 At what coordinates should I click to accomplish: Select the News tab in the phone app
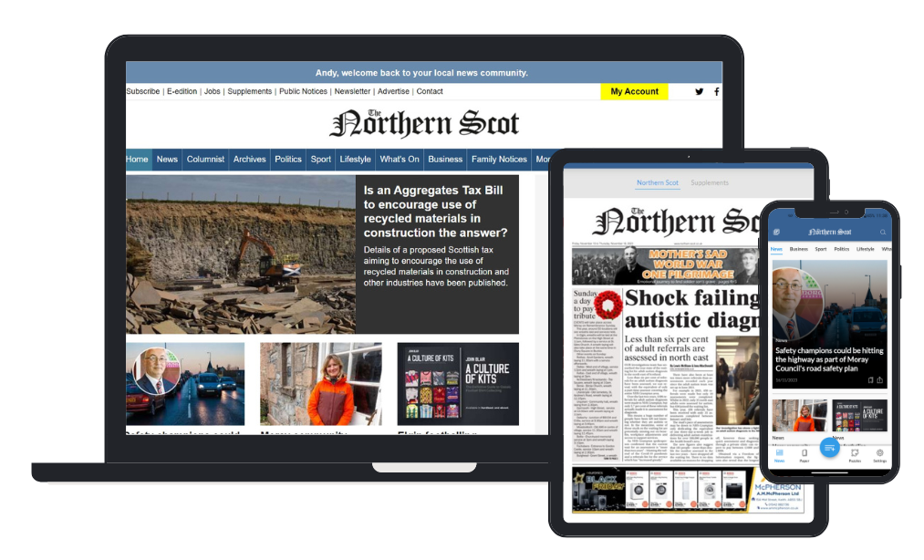point(776,249)
